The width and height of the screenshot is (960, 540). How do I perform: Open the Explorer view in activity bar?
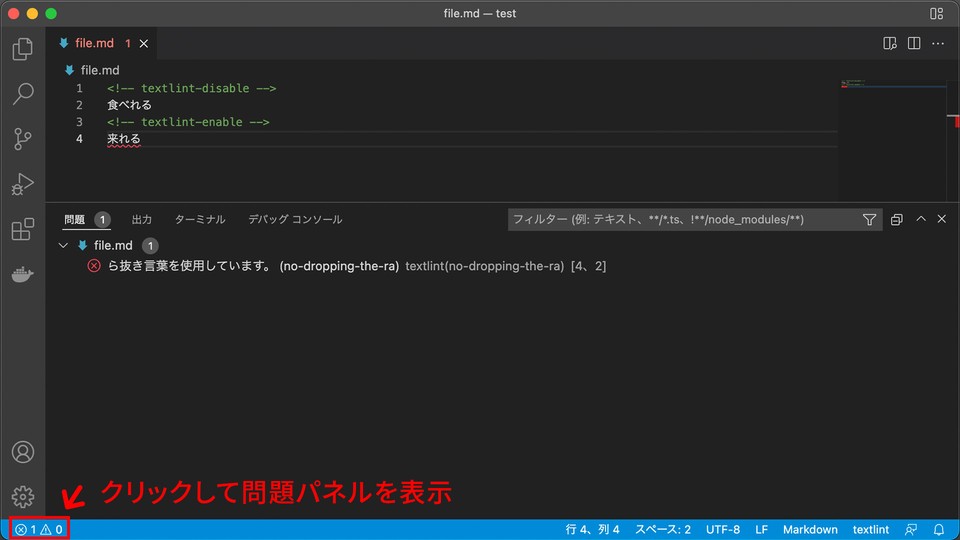click(x=23, y=49)
